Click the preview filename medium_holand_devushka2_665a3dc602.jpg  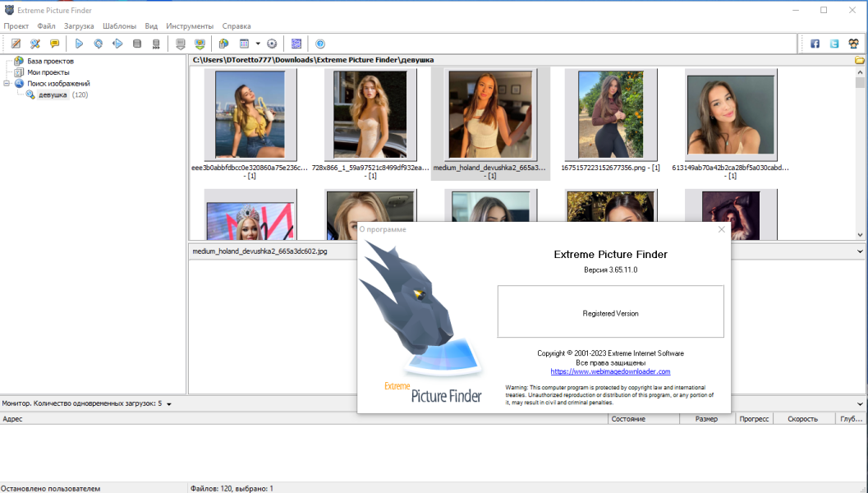[259, 251]
